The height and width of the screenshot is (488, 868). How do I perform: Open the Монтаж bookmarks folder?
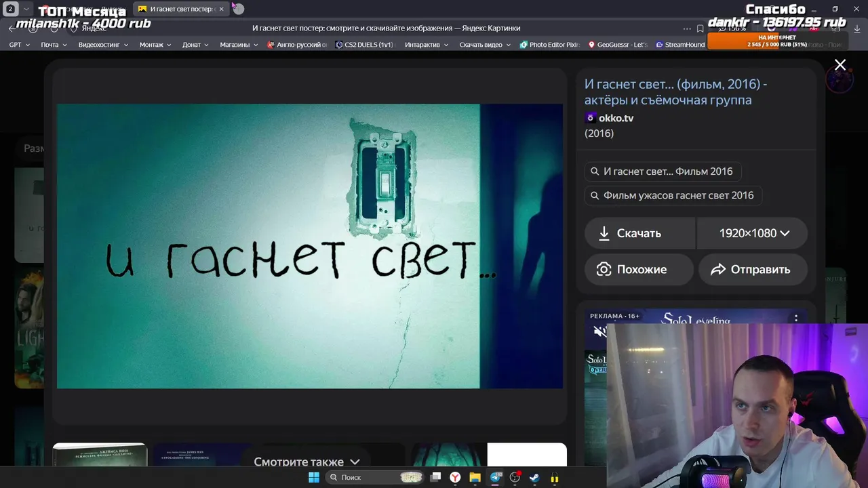[156, 45]
